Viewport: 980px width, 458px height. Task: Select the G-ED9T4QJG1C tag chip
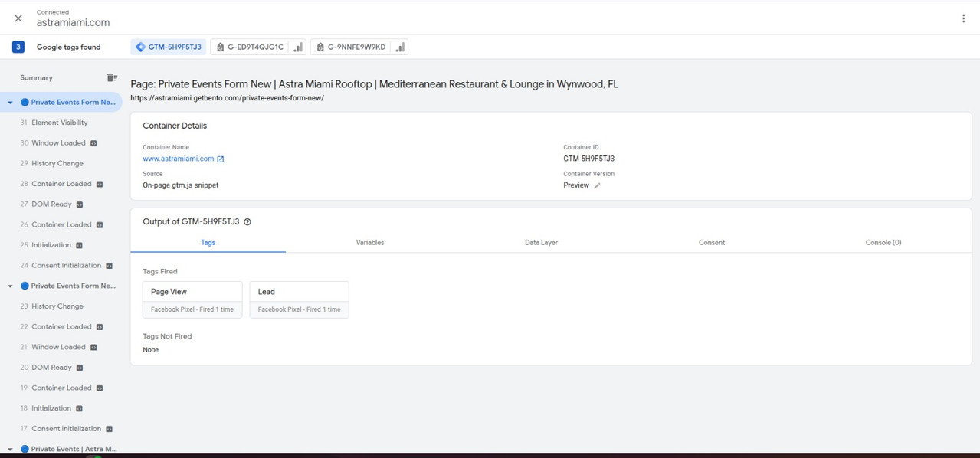pos(250,47)
